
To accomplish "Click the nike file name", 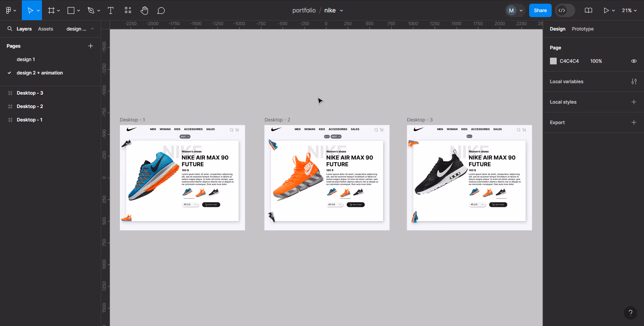I will (330, 10).
